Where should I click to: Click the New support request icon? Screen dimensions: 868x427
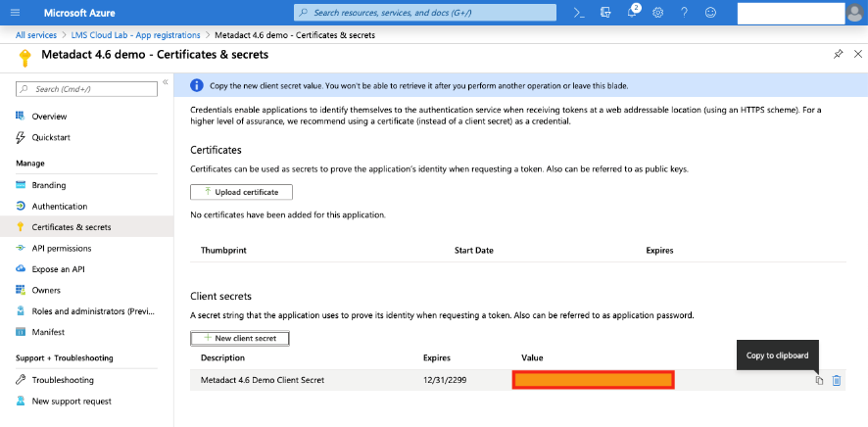21,401
